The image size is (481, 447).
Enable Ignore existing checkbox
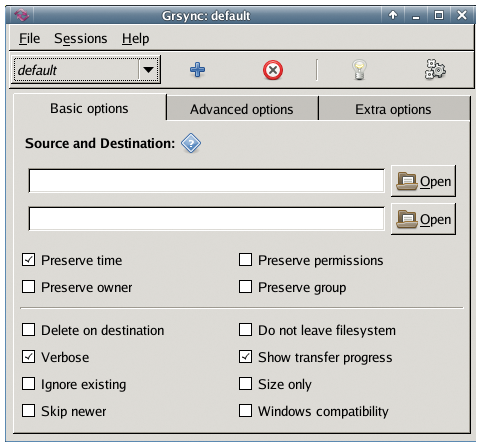coord(29,384)
